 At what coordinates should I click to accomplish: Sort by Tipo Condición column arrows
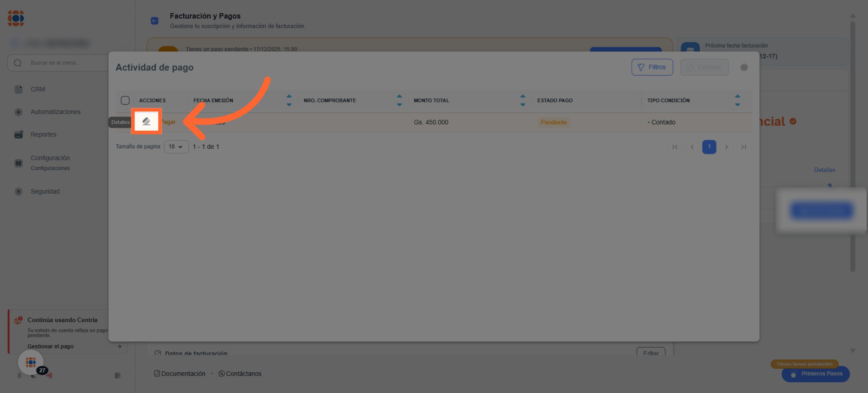[737, 100]
